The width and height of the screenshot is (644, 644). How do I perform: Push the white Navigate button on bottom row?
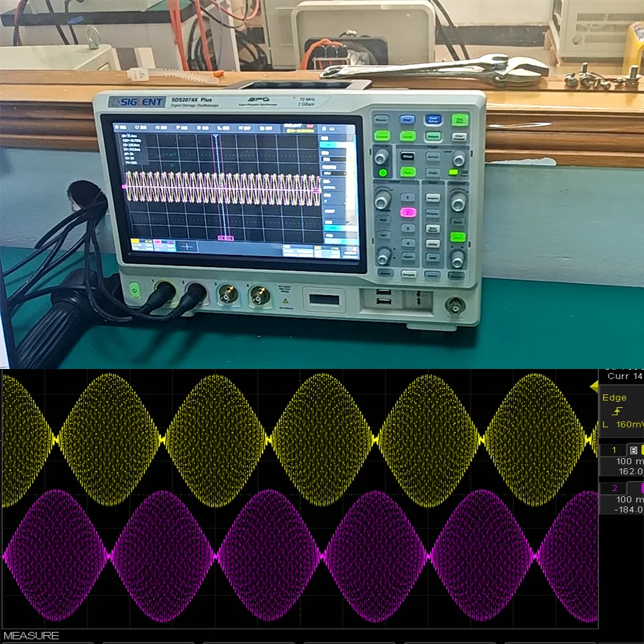(408, 274)
